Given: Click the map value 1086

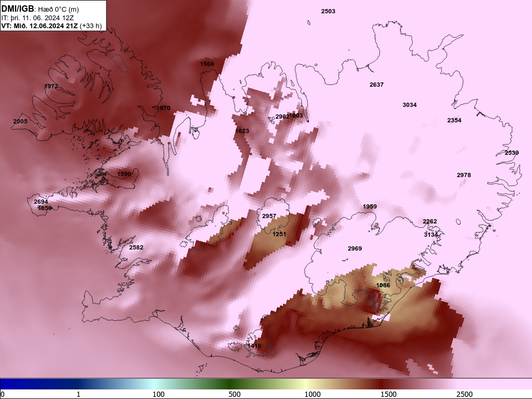Looking at the screenshot, I should pos(383,285).
